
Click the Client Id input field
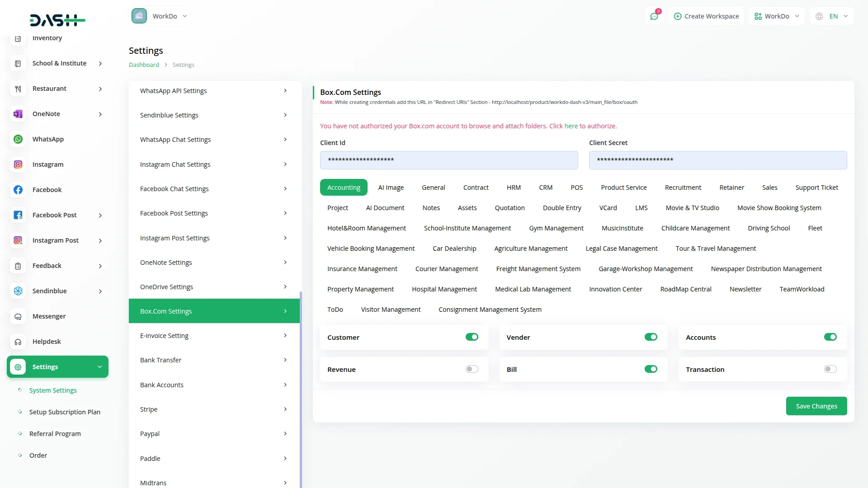448,160
